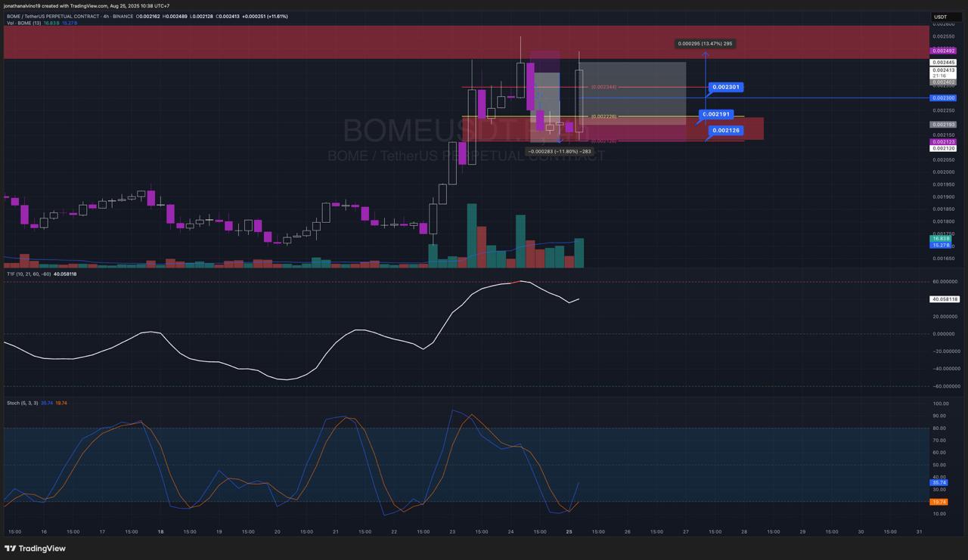The height and width of the screenshot is (560, 968).
Task: Click the green 16.83B volume axis label
Action: (x=941, y=239)
